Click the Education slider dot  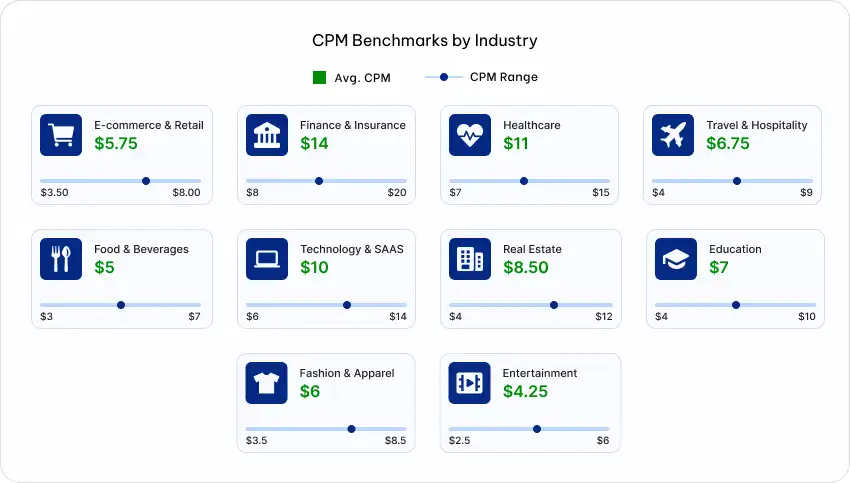click(736, 305)
